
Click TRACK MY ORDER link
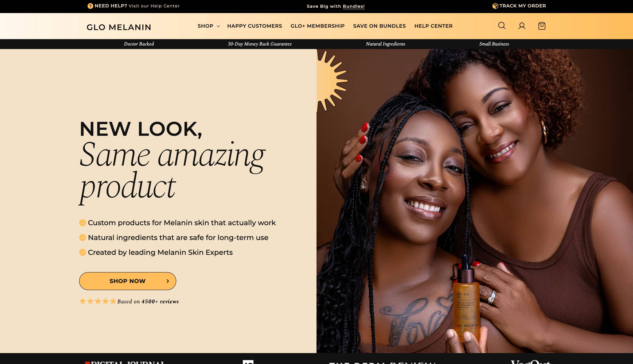pos(523,6)
